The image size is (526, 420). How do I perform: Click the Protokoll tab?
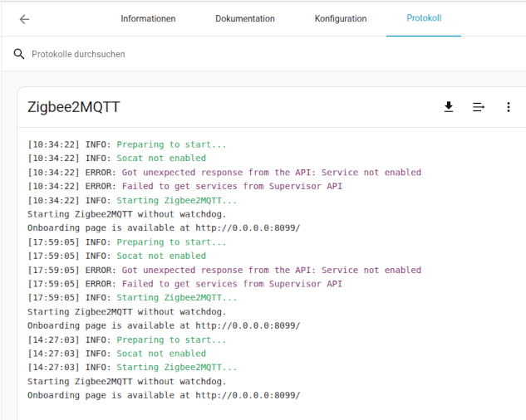(x=424, y=19)
